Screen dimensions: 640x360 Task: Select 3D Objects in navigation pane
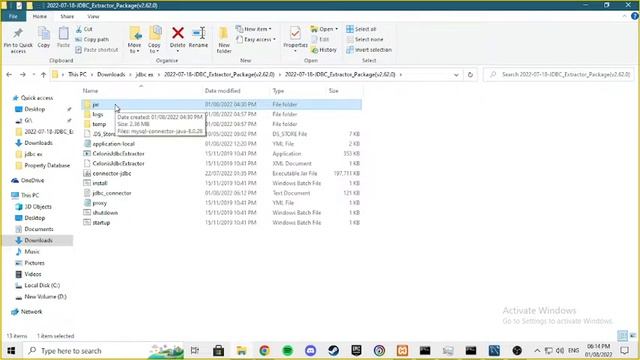38,207
